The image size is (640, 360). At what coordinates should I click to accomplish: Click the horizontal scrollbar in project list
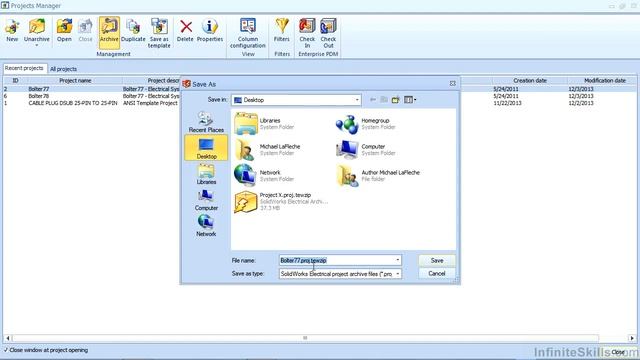pyautogui.click(x=305, y=338)
